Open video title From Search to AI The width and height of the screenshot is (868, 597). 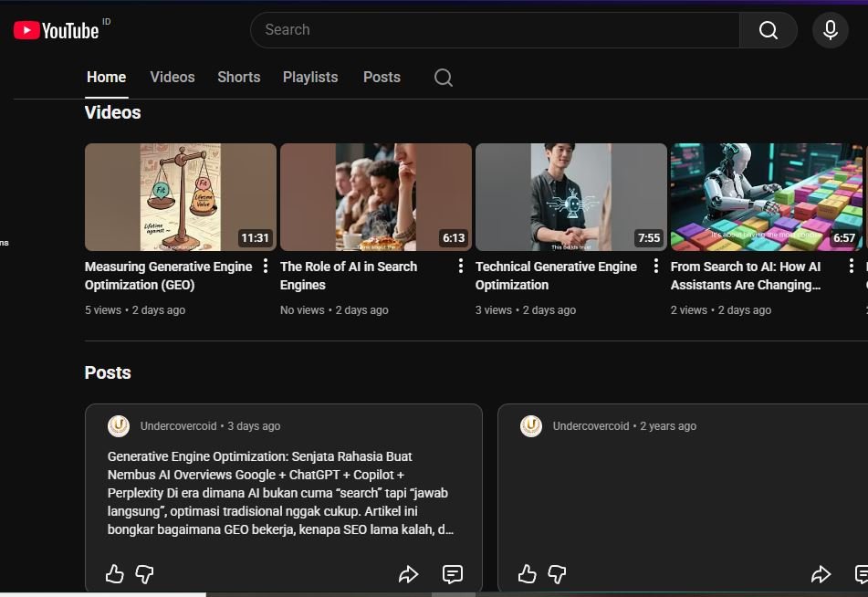click(745, 276)
